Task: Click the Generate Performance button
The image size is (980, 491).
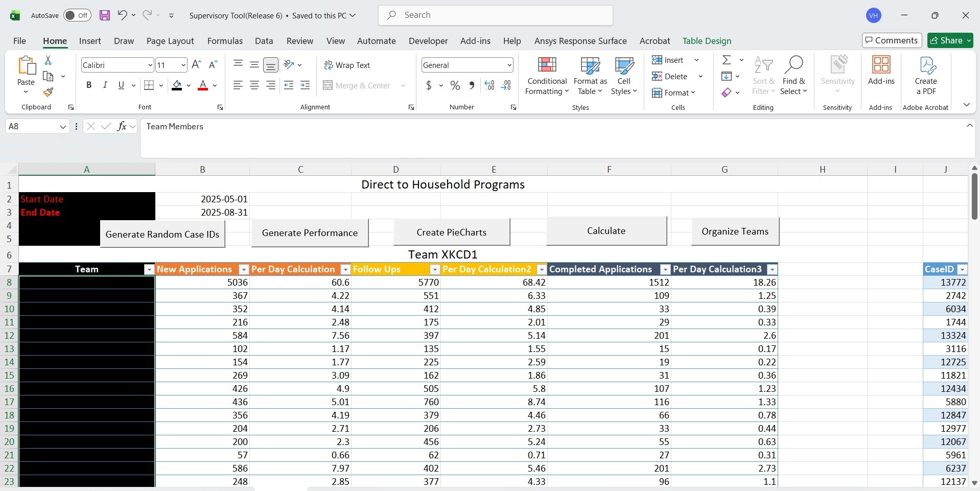Action: coord(310,233)
